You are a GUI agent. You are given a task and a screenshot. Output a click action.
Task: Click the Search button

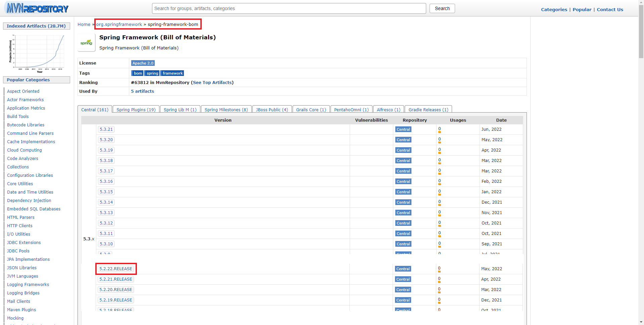point(442,8)
